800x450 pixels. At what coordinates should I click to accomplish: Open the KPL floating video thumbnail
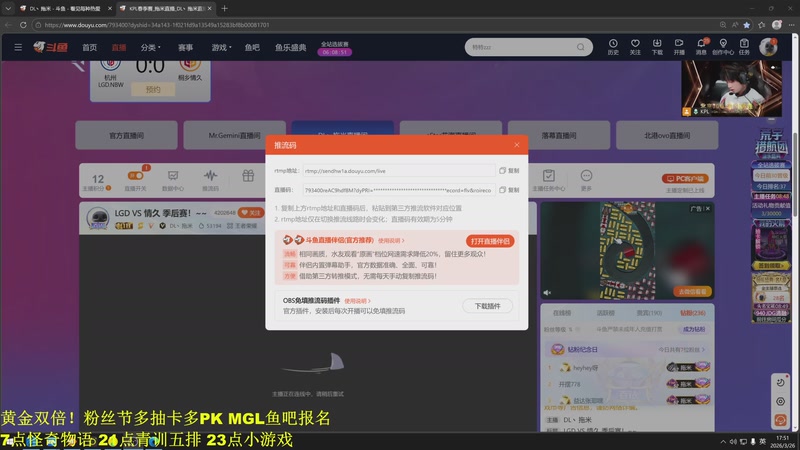[x=731, y=88]
